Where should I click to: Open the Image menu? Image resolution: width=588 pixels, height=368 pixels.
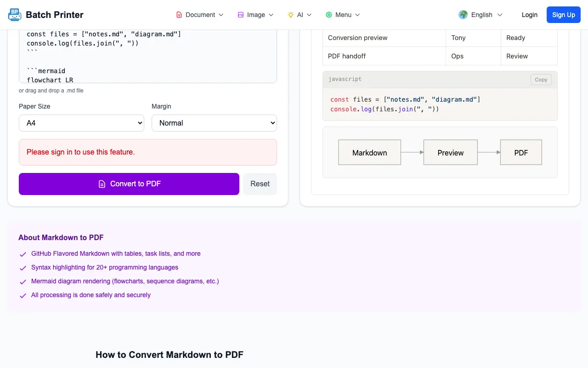pyautogui.click(x=256, y=15)
